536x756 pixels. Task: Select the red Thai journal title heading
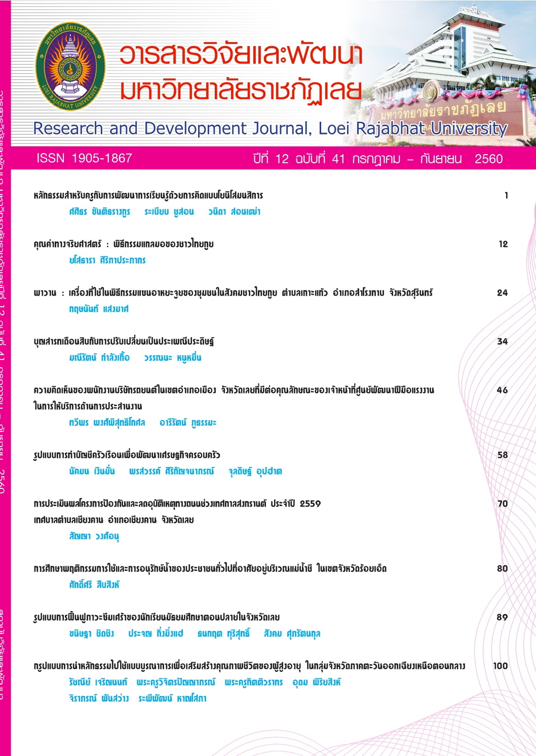pyautogui.click(x=241, y=74)
